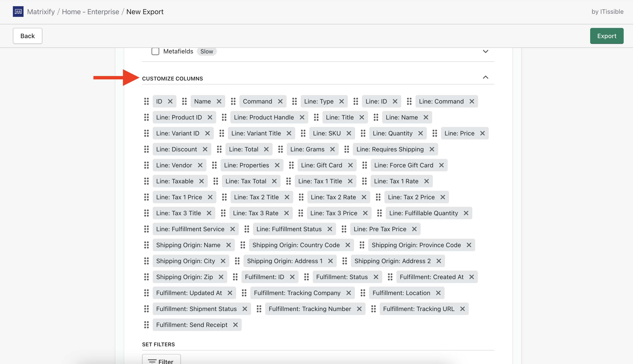Remove the Line: SKU column
Viewport: 633px width, 364px height.
pyautogui.click(x=349, y=133)
